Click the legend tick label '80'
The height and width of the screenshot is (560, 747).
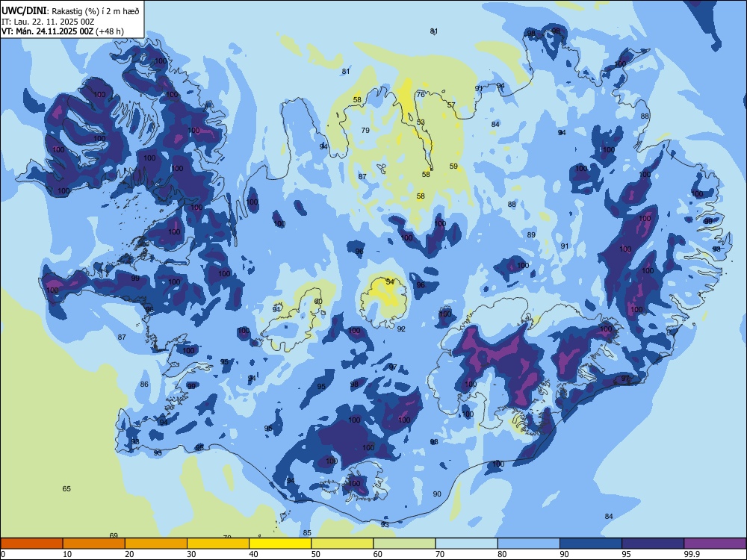(x=502, y=554)
